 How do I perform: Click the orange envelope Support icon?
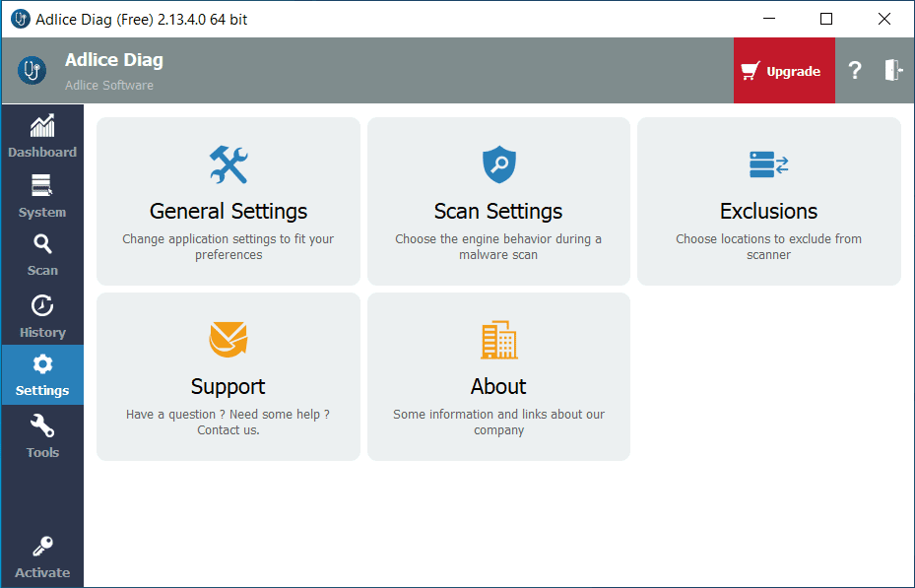pos(229,340)
